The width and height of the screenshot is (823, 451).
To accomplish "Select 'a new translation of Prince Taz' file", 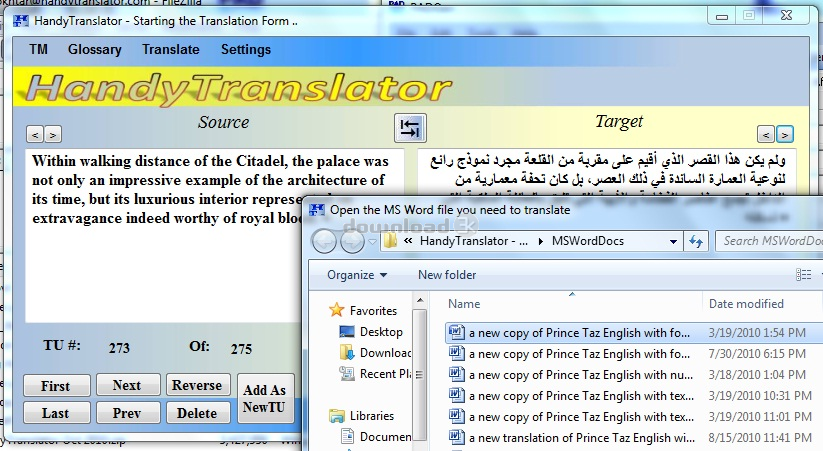I will tap(632, 438).
